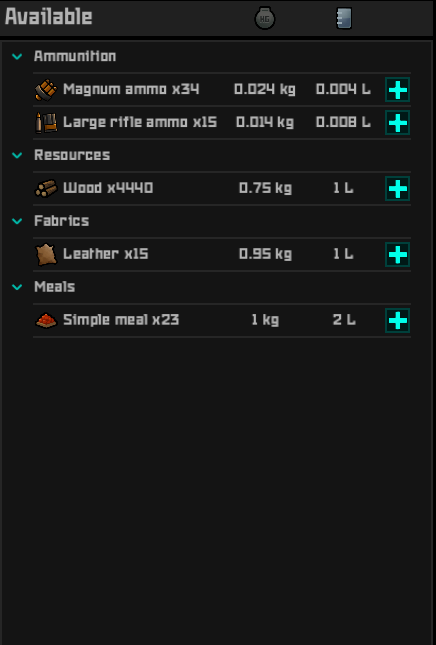The height and width of the screenshot is (645, 436).
Task: Select the Leather x15 row label
Action: pyautogui.click(x=106, y=254)
